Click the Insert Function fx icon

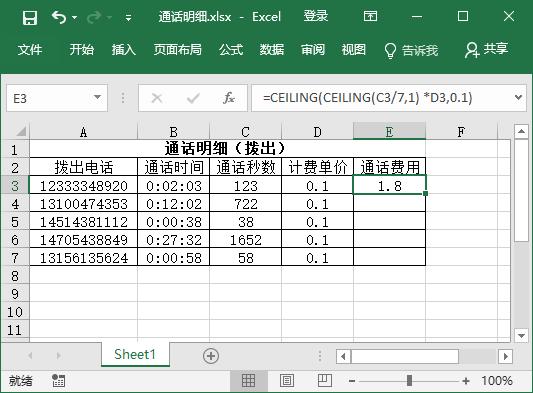(229, 98)
